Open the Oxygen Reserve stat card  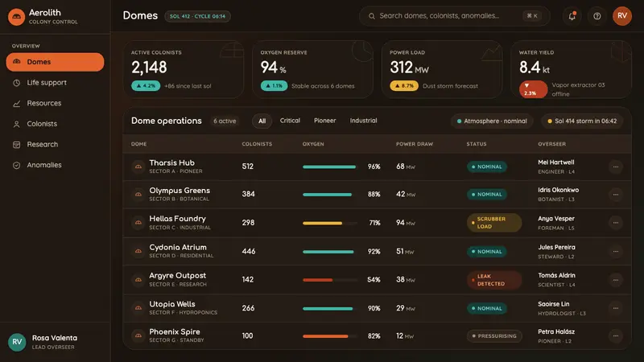(312, 69)
